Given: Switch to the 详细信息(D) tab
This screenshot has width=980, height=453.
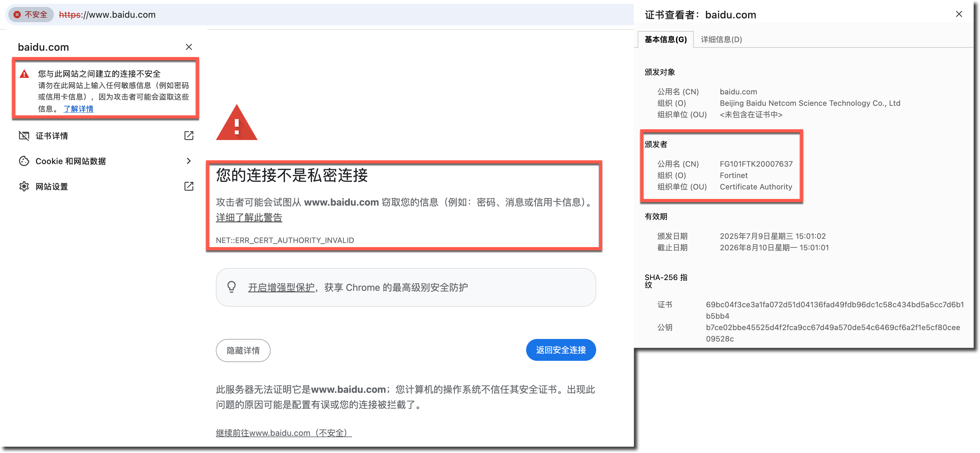Looking at the screenshot, I should point(721,40).
